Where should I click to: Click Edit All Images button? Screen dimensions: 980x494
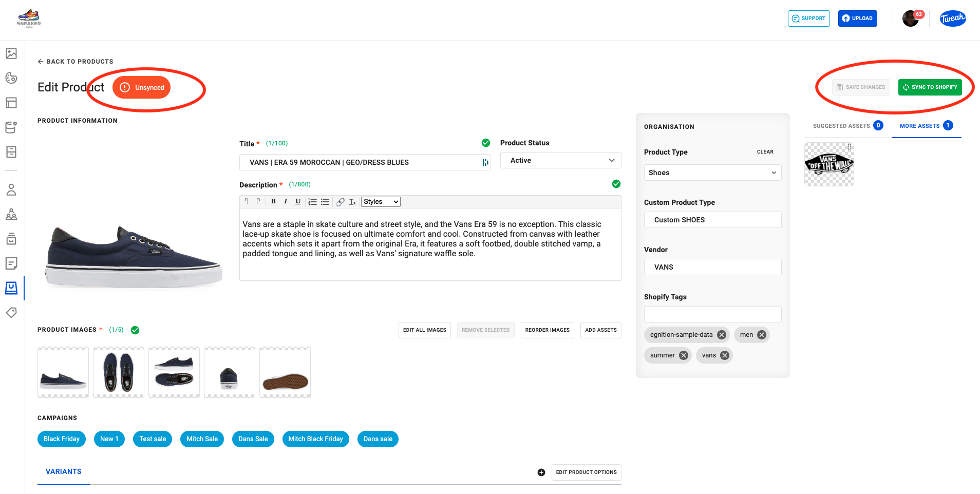point(425,330)
